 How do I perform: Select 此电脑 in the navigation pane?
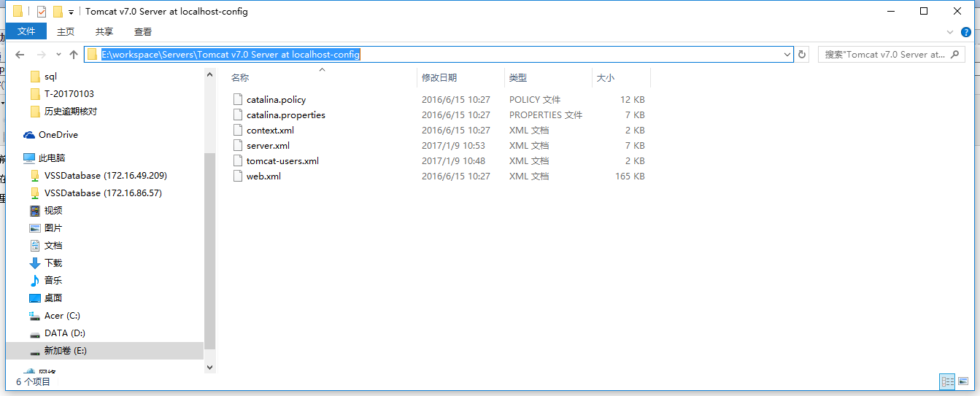[x=52, y=158]
